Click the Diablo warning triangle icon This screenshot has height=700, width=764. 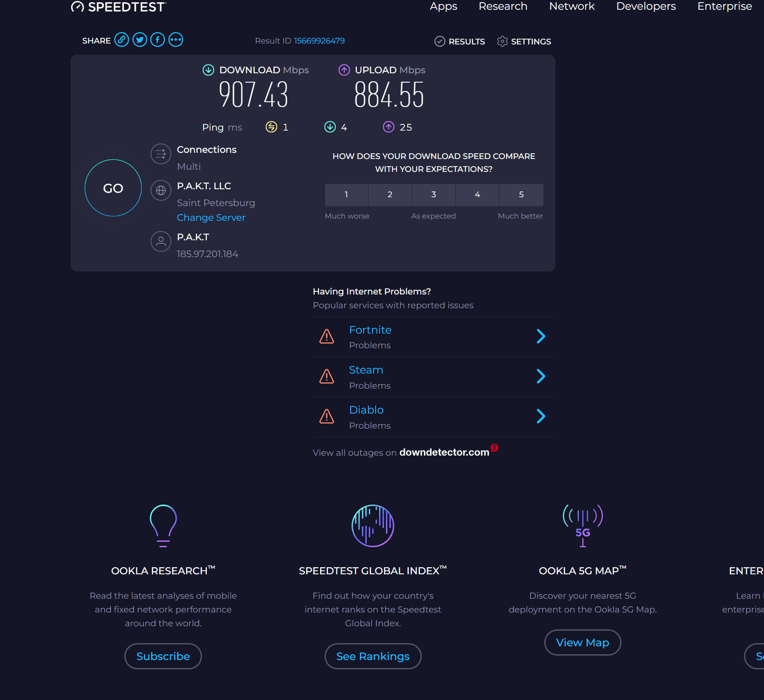point(327,416)
